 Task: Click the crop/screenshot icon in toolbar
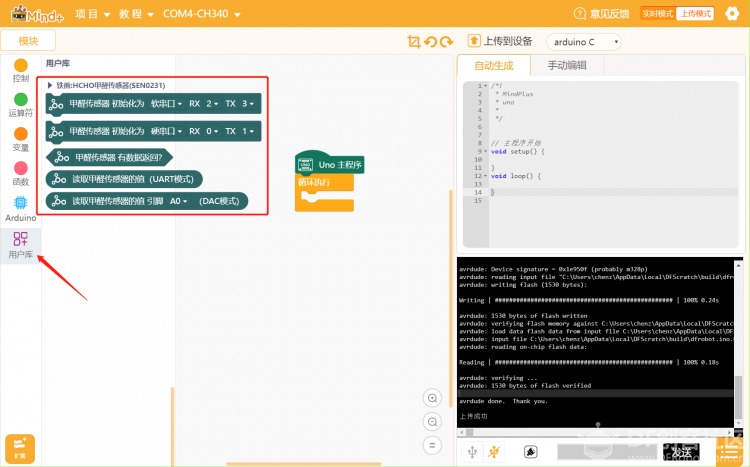click(x=414, y=42)
